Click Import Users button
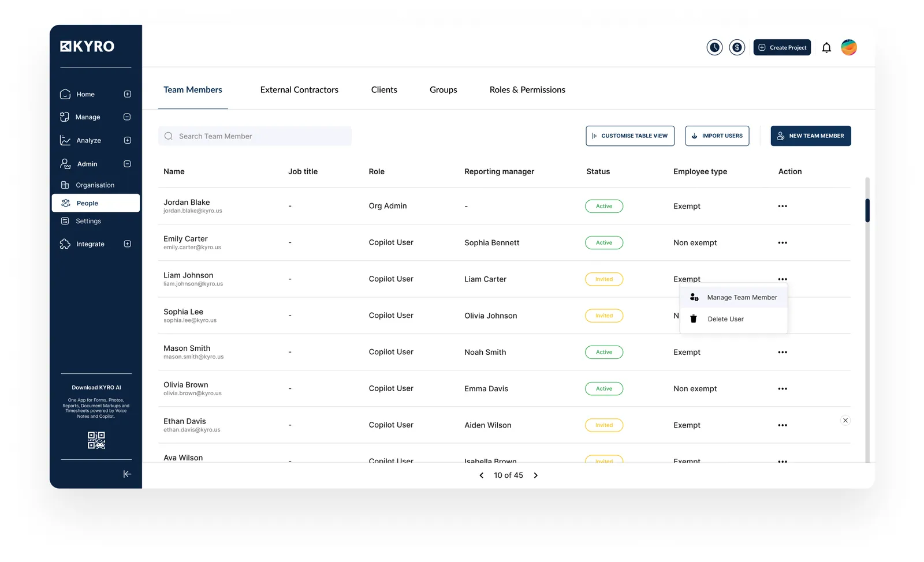Viewport: 924px width, 562px height. pos(717,136)
